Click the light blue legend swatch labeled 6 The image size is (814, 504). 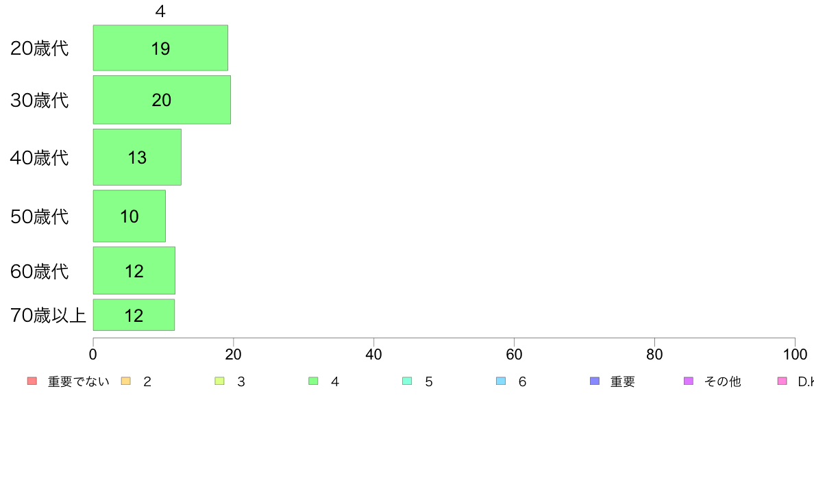point(501,381)
